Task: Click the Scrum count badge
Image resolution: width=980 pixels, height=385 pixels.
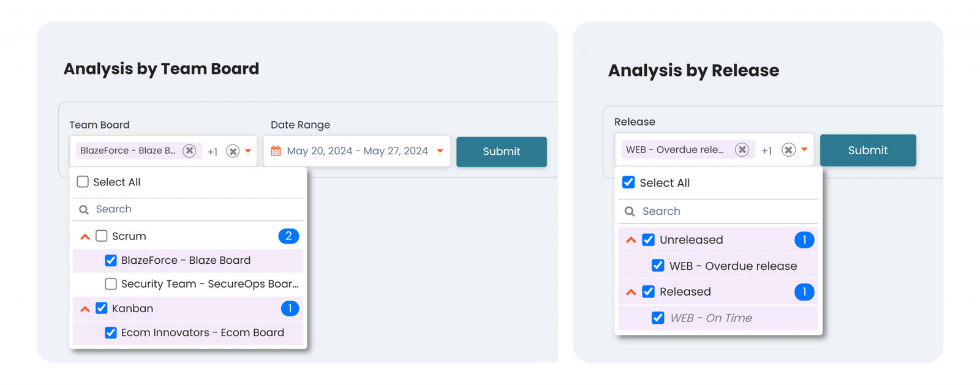Action: tap(288, 236)
